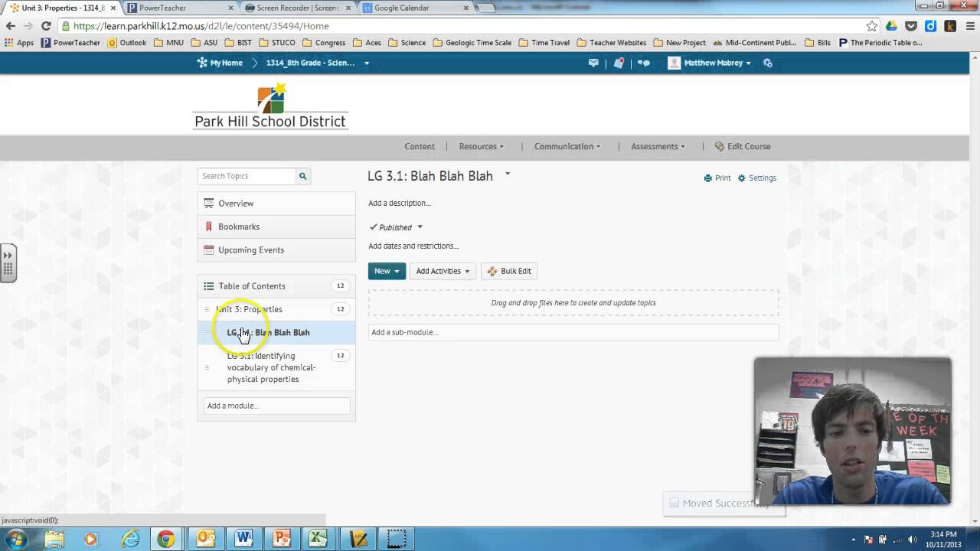Click the Add a module field
The width and height of the screenshot is (980, 551).
[276, 406]
